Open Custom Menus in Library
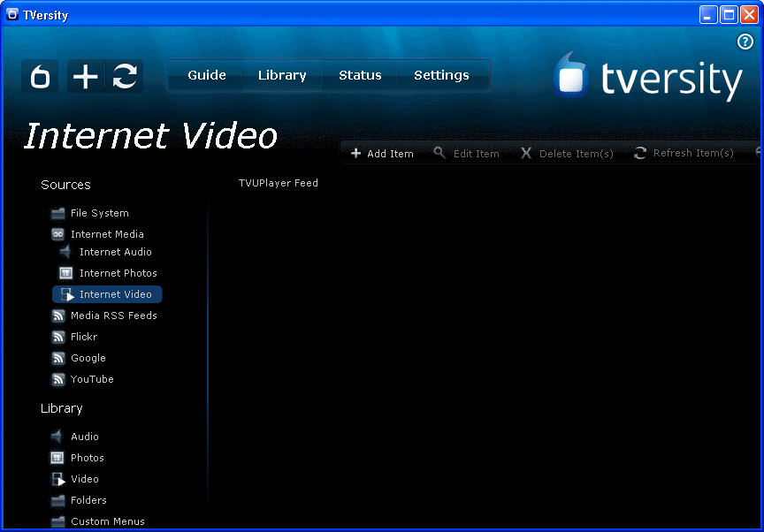Viewport: 764px width, 532px height. click(108, 521)
